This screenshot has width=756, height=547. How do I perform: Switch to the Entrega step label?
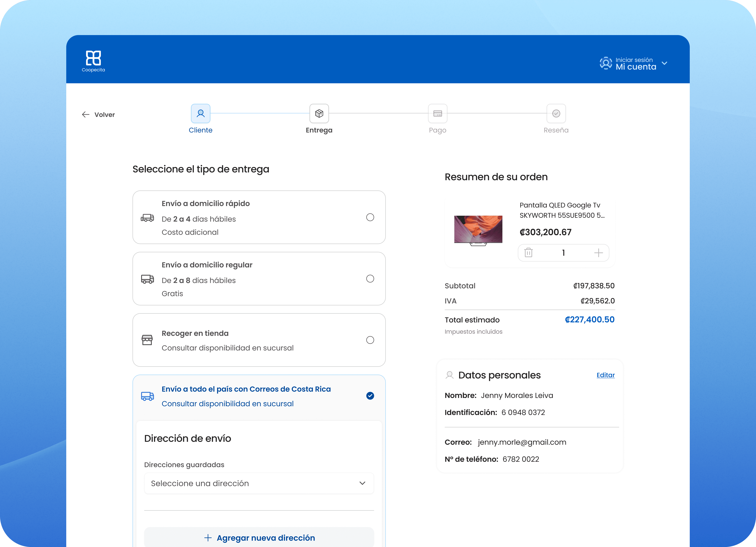click(319, 130)
